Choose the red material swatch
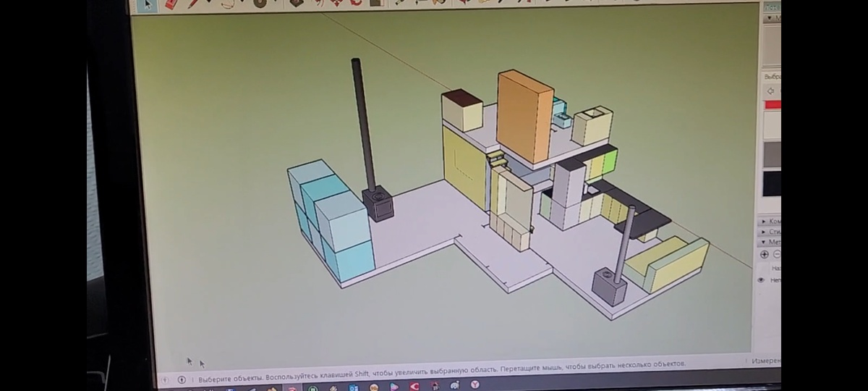The image size is (868, 391). [x=773, y=105]
